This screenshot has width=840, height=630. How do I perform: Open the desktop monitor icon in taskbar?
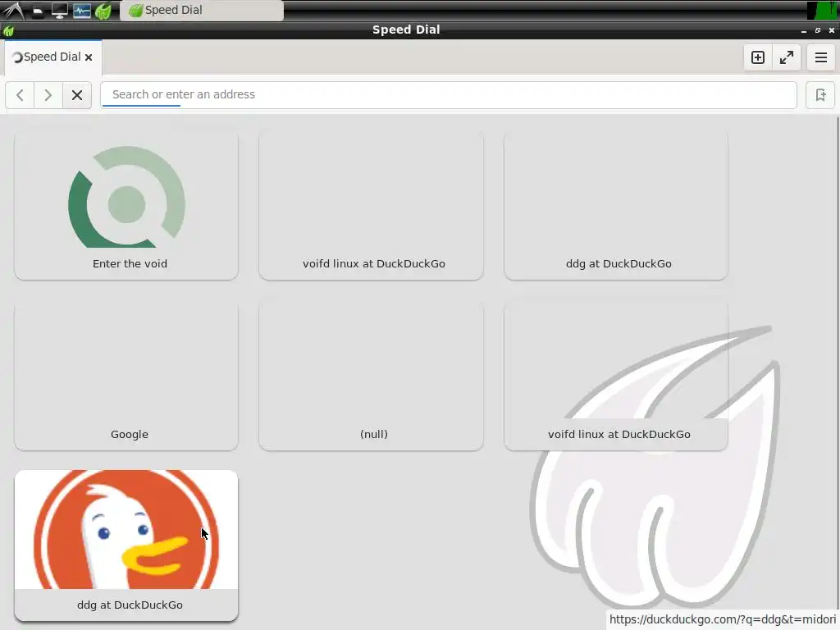click(59, 10)
